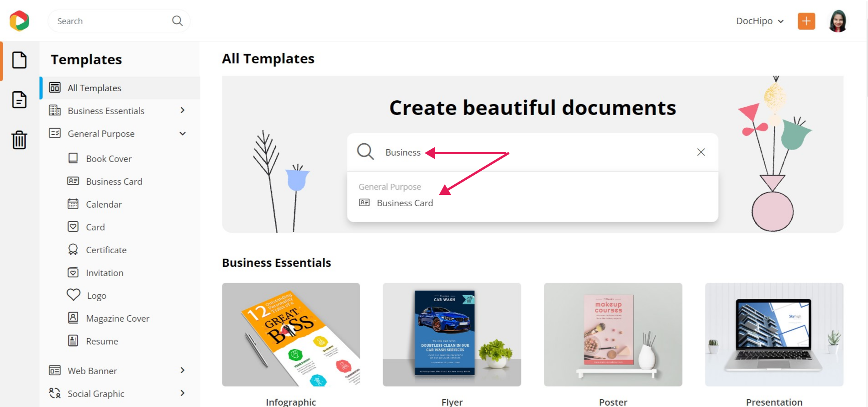Open Calendar templates
The image size is (868, 407).
[x=104, y=204]
